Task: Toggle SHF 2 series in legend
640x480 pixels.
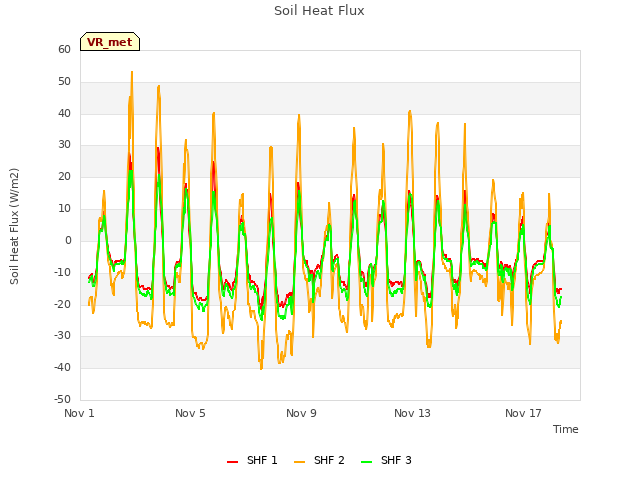Action: point(319,460)
